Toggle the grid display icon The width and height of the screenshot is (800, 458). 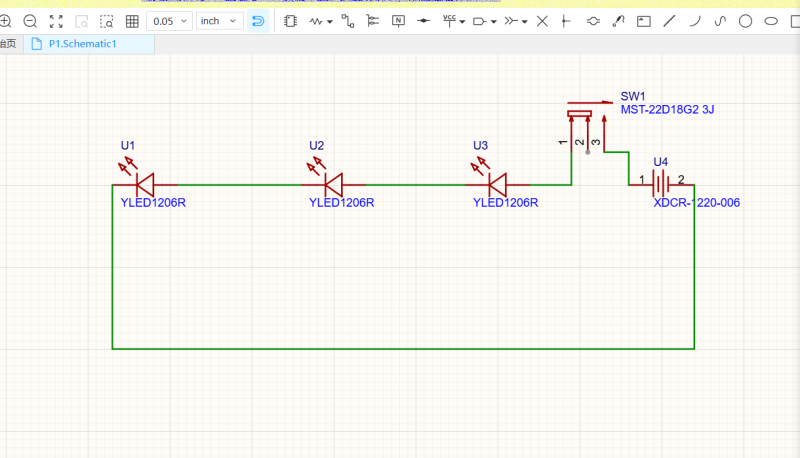132,21
